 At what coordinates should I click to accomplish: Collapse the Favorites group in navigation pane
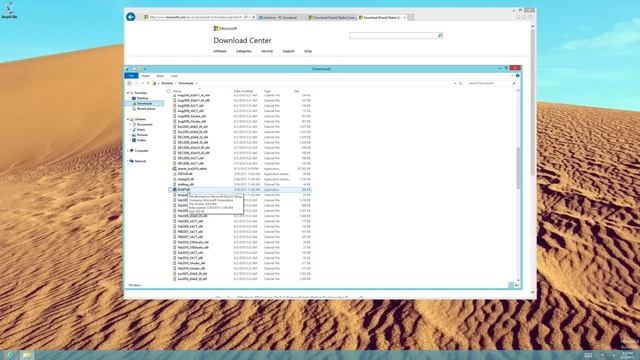(127, 93)
